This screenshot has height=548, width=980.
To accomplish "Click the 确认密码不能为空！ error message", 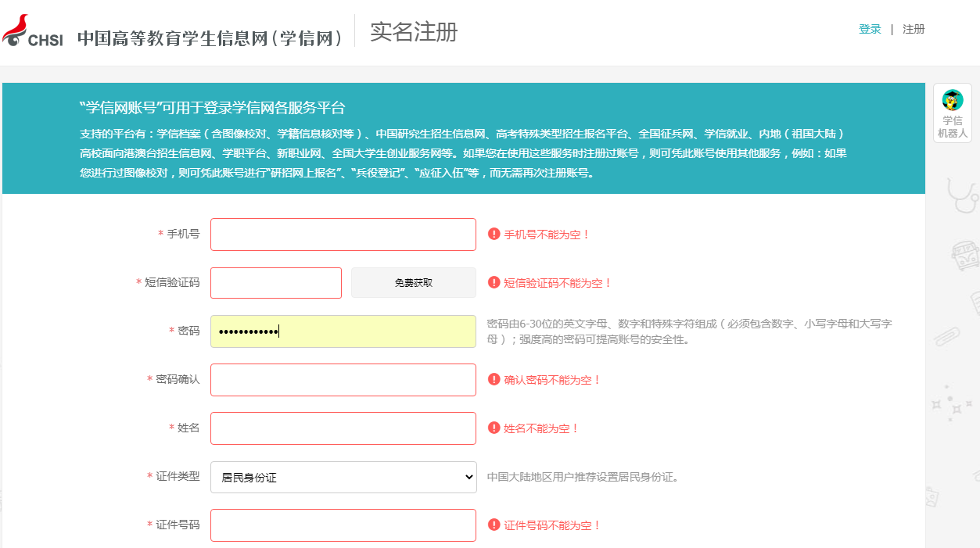I will tap(553, 380).
